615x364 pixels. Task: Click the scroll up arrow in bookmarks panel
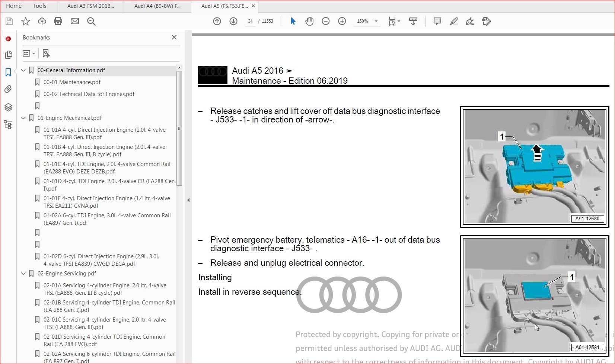point(179,68)
